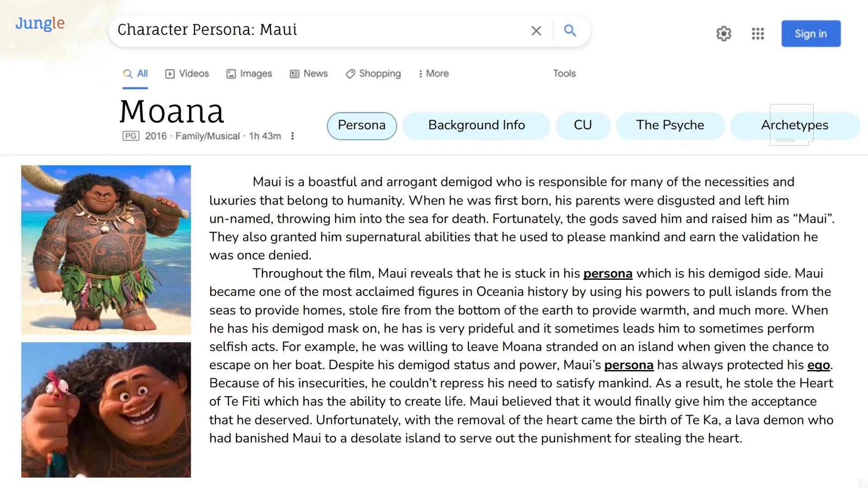
Task: Click the News tab newspaper icon
Action: coord(295,73)
